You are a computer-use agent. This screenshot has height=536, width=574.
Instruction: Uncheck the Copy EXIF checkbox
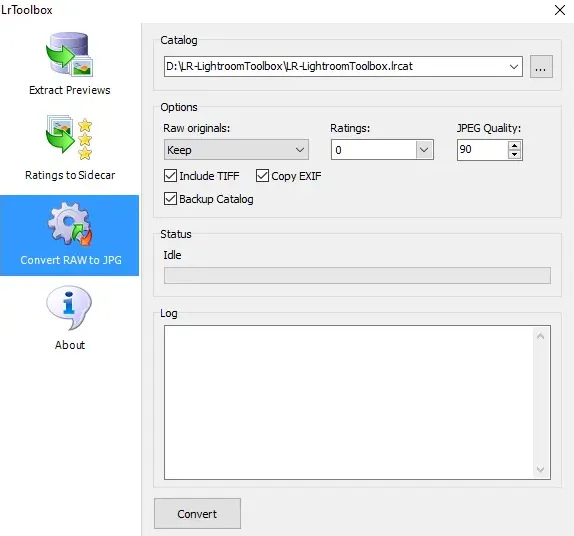262,176
